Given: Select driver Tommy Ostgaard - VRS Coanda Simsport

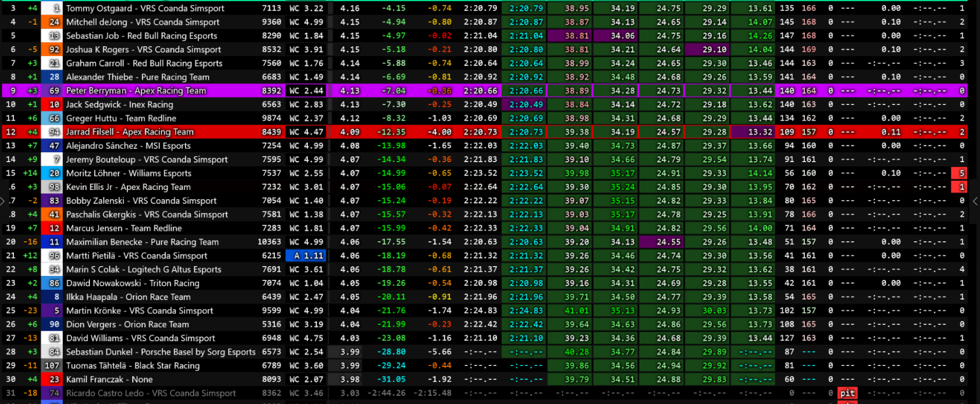Looking at the screenshot, I should 145,8.
